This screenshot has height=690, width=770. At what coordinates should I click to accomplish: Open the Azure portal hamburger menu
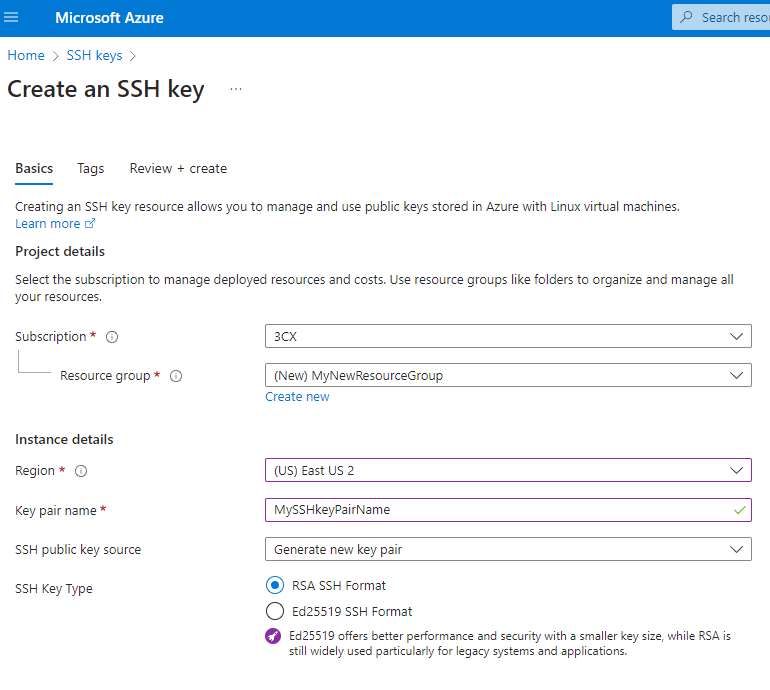point(12,18)
